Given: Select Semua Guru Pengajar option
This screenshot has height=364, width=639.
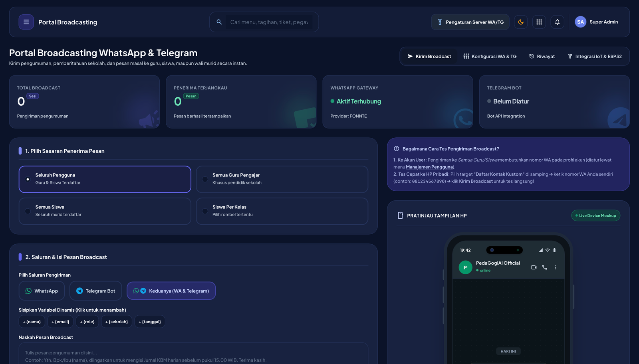Looking at the screenshot, I should click(282, 179).
